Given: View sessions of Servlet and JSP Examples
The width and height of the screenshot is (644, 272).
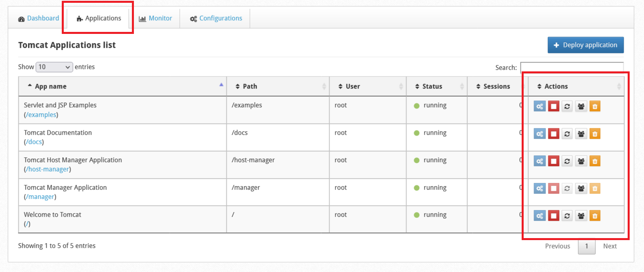Looking at the screenshot, I should tap(581, 106).
